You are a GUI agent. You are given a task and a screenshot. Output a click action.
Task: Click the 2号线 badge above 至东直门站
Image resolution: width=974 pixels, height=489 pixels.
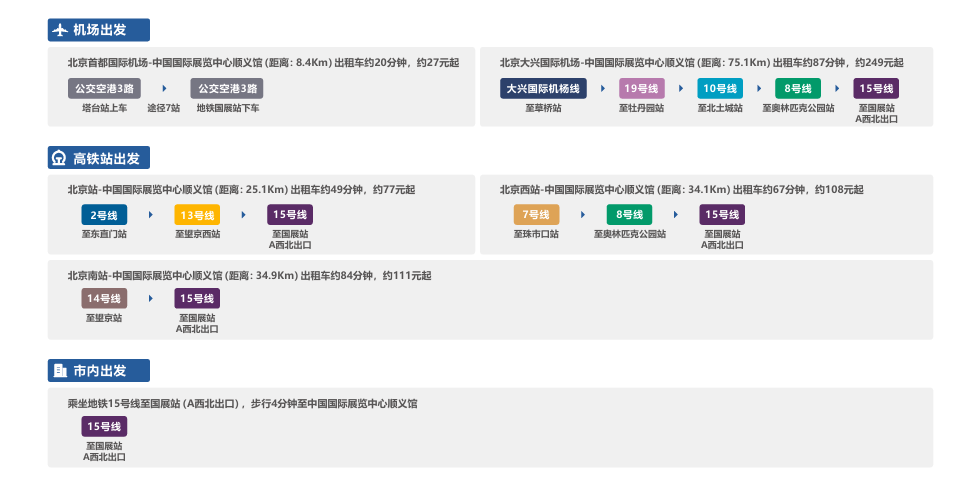[x=104, y=215]
